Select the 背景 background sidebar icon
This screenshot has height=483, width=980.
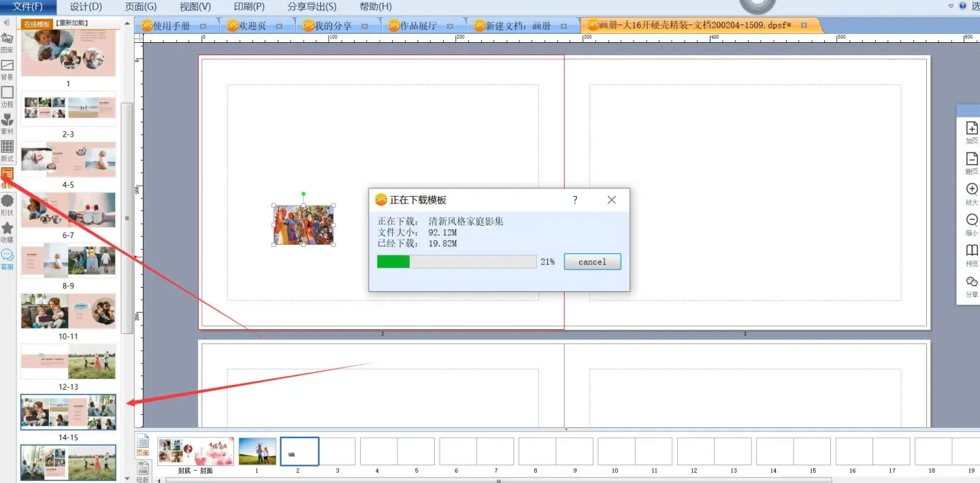pyautogui.click(x=7, y=68)
